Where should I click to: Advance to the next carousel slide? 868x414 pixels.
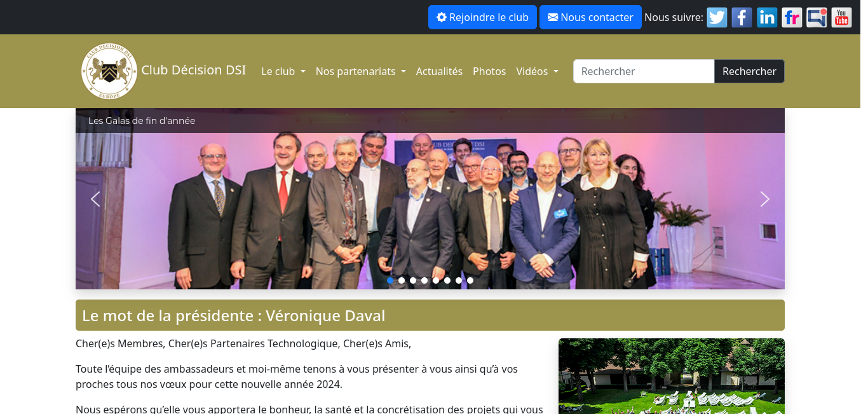(765, 199)
